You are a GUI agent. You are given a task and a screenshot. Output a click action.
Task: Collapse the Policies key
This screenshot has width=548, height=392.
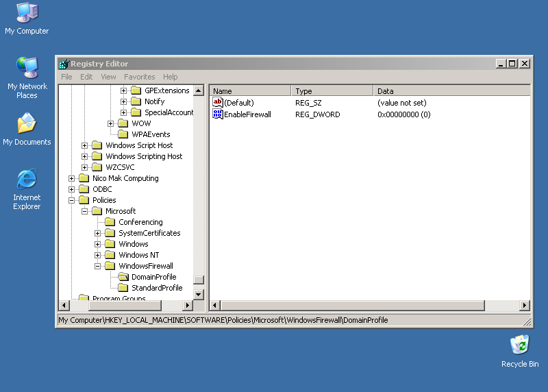point(71,200)
